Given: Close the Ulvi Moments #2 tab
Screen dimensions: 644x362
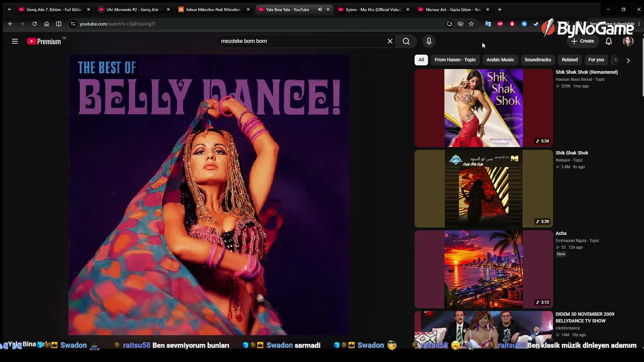Looking at the screenshot, I should [x=168, y=10].
